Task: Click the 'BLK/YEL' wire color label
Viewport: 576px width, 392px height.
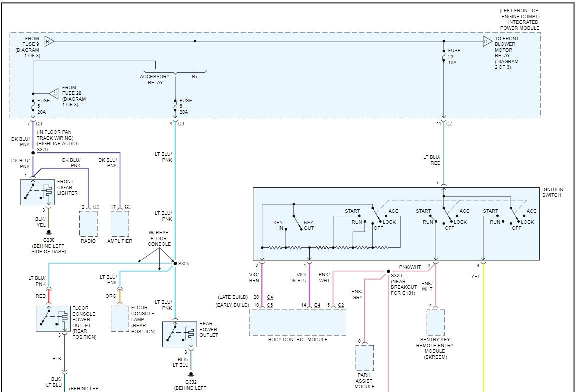Action: 41,222
